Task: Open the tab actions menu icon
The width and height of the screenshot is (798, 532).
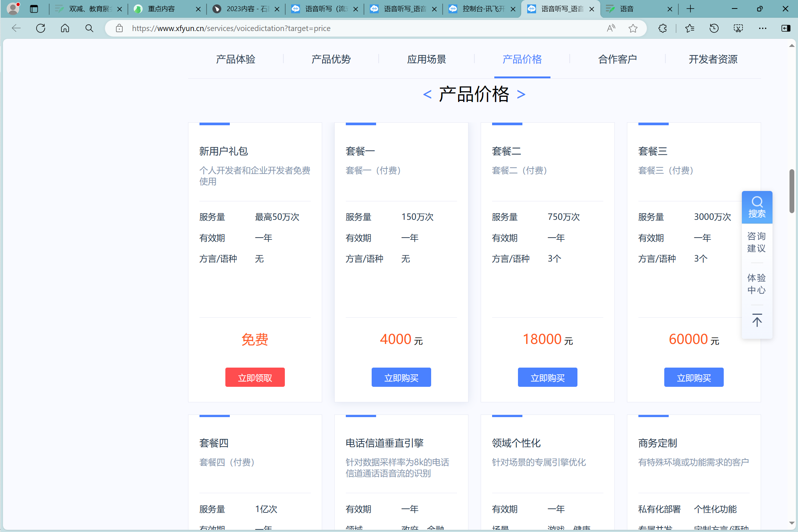Action: (34, 9)
